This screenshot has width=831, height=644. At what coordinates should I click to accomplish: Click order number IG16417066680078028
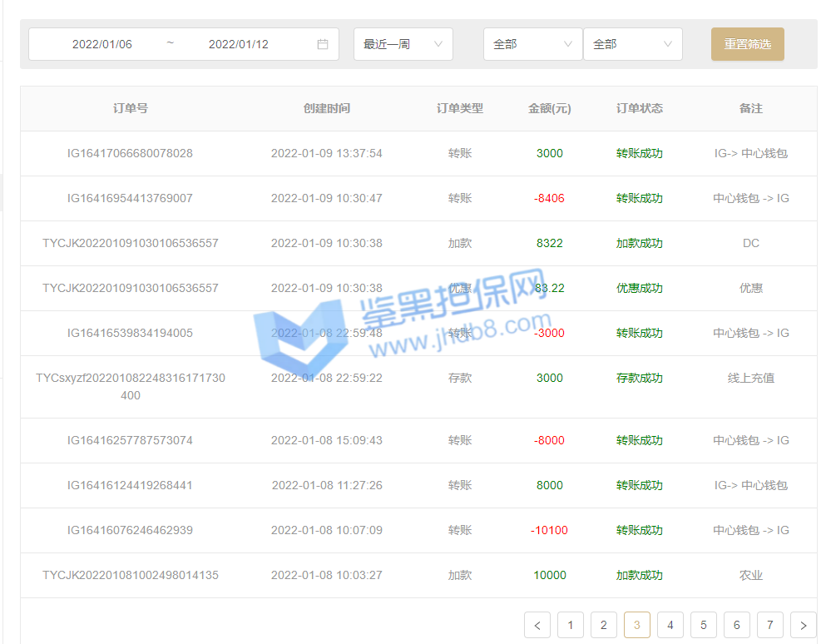[x=131, y=153]
